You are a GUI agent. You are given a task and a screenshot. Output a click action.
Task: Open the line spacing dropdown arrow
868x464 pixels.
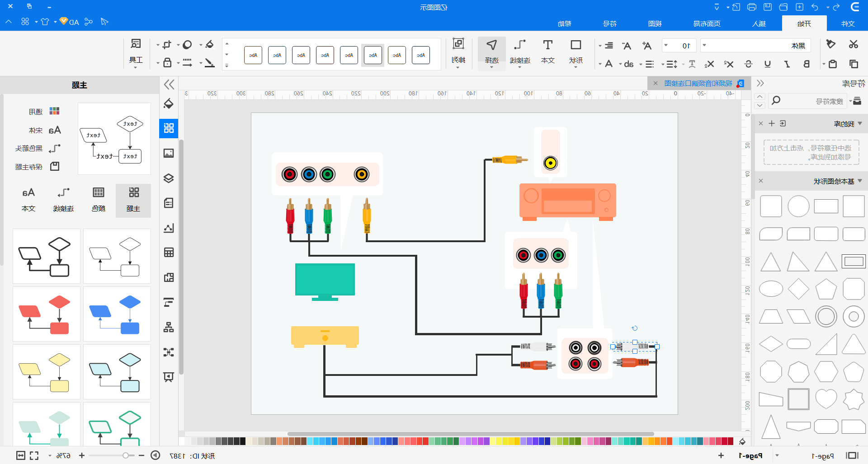click(663, 64)
